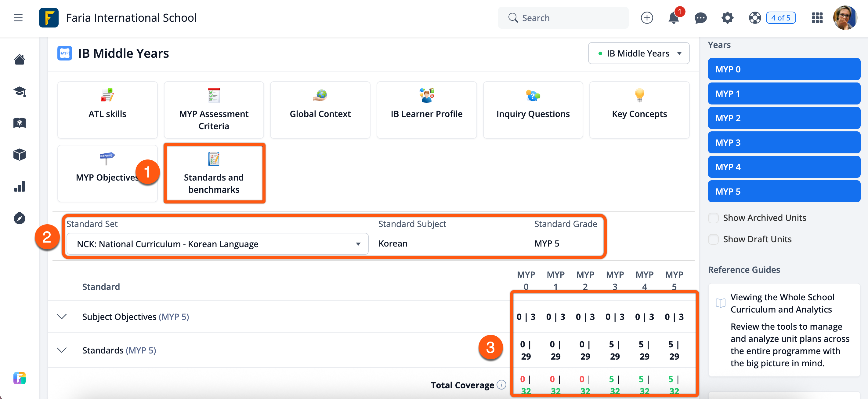Image resolution: width=868 pixels, height=399 pixels.
Task: Open the compass sidebar icon
Action: tap(19, 218)
